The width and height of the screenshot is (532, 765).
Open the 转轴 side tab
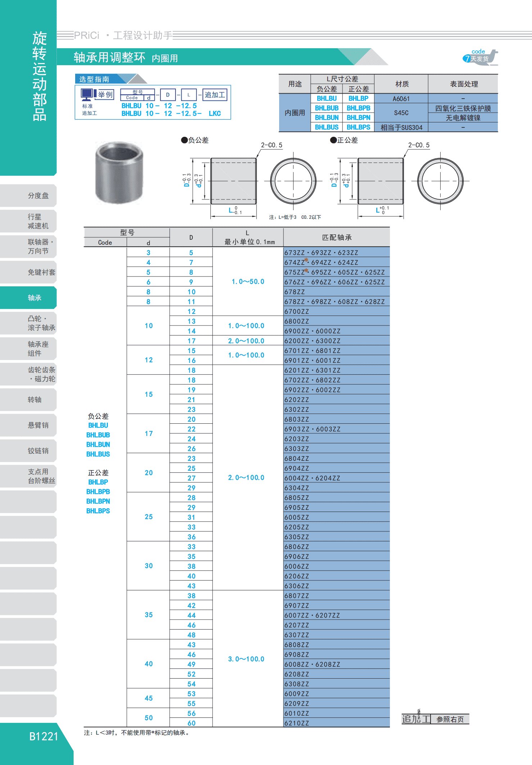pyautogui.click(x=28, y=400)
